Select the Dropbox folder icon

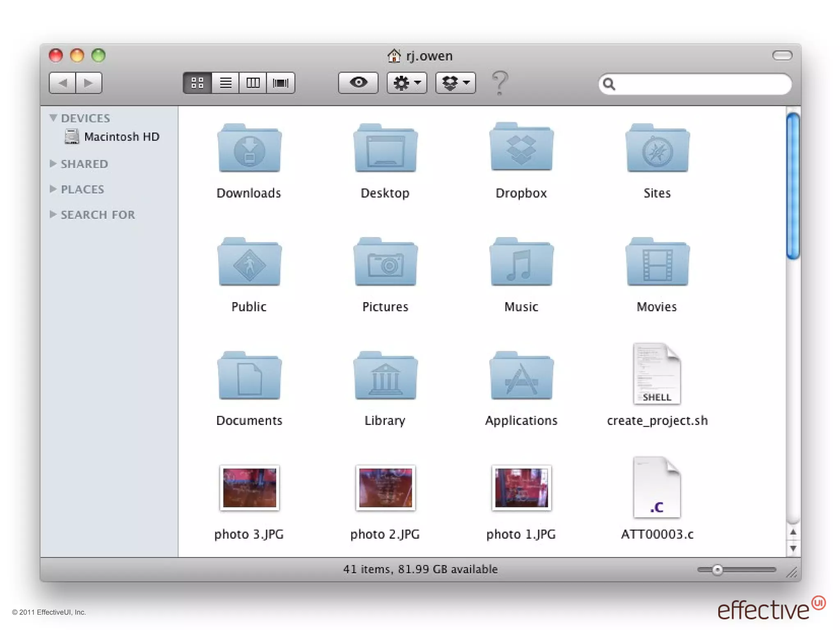pyautogui.click(x=521, y=148)
